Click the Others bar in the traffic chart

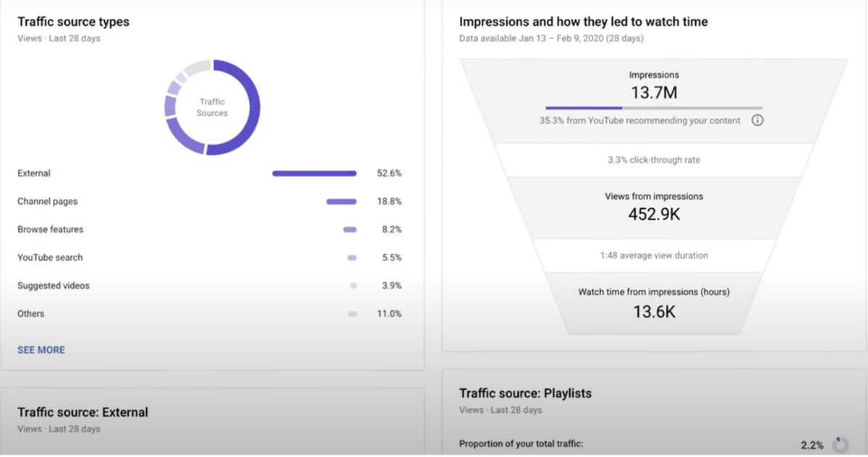click(x=351, y=314)
